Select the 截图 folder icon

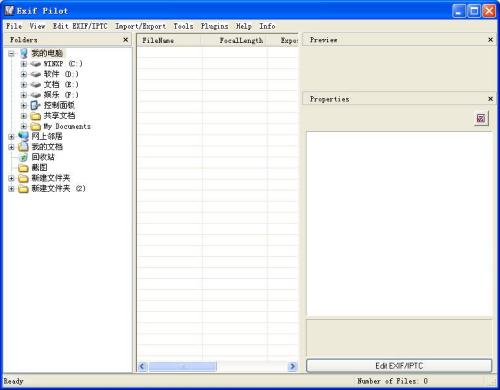point(23,168)
